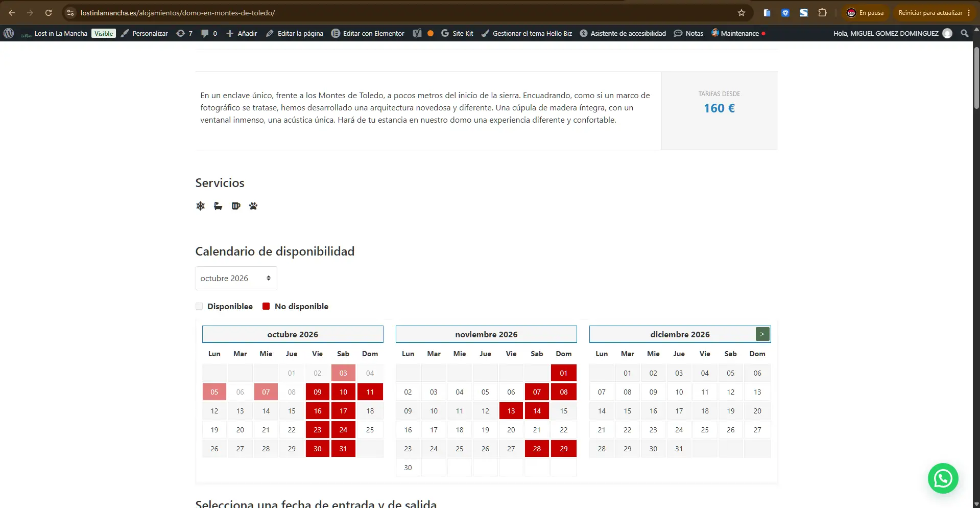980x508 pixels.
Task: Open the Maintenance admin bar item
Action: point(738,33)
